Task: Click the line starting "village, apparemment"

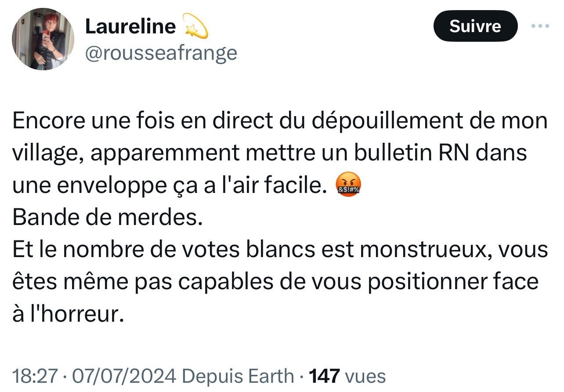Action: click(x=269, y=153)
